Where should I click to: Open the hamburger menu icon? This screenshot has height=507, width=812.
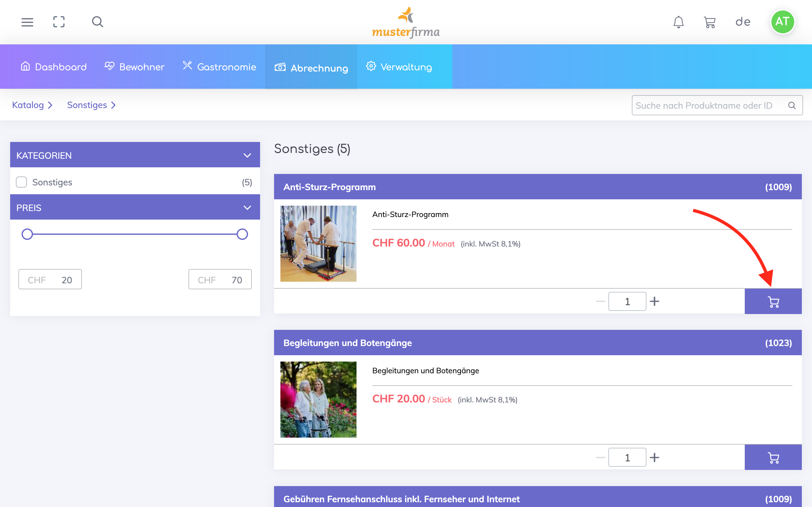click(27, 22)
